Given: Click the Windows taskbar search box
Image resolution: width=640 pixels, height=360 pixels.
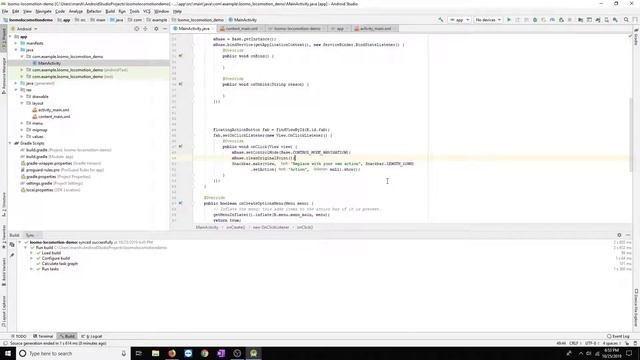Looking at the screenshot, I should [73, 353].
